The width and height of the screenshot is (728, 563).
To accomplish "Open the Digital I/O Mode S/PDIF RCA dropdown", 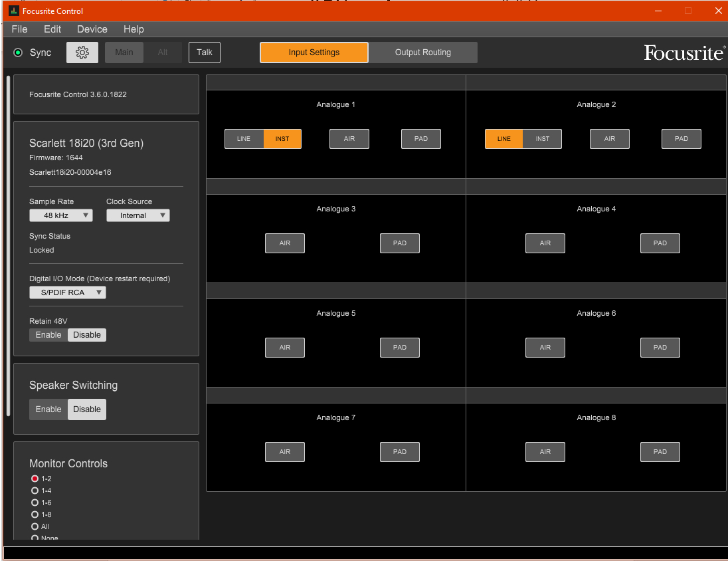I will tap(68, 292).
